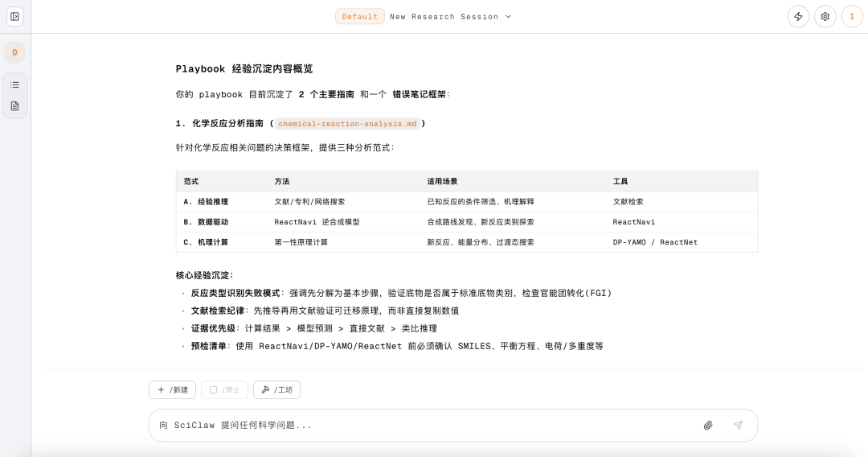Click the lightning bolt icon
This screenshot has height=457, width=868.
coord(798,16)
